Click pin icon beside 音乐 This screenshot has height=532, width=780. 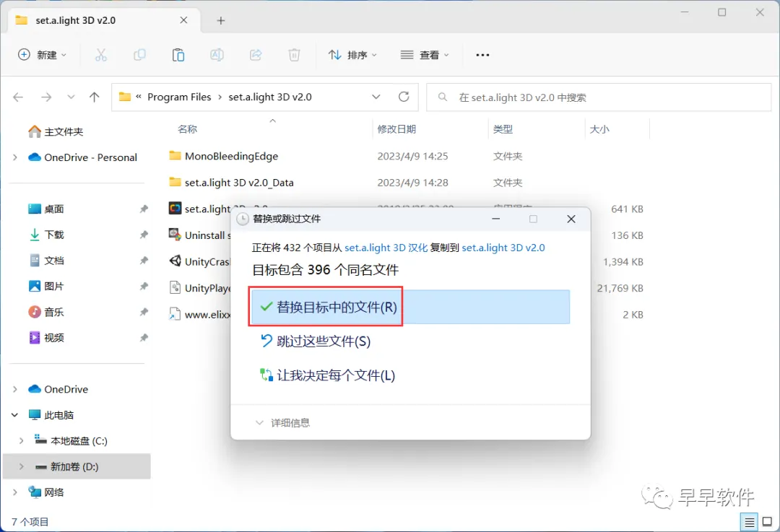tap(144, 313)
